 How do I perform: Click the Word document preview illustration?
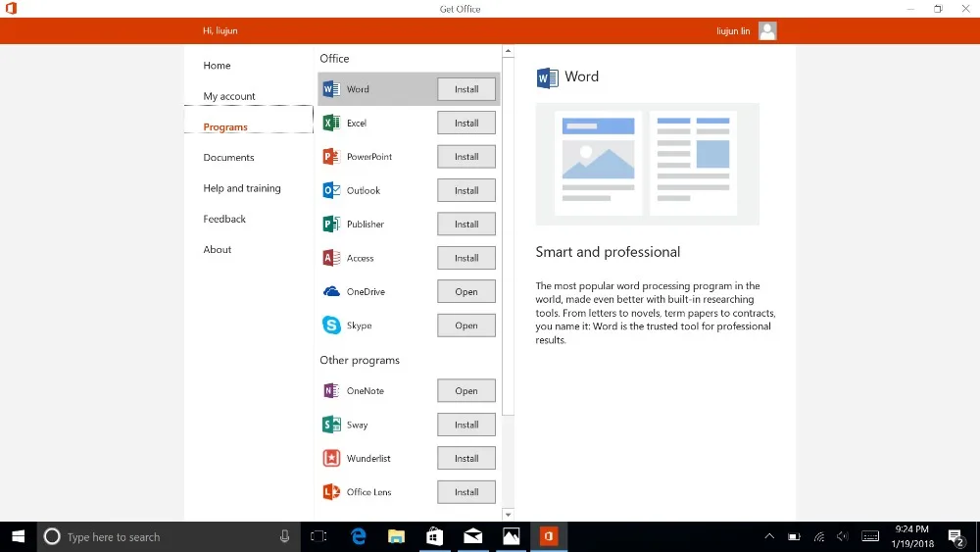click(648, 164)
